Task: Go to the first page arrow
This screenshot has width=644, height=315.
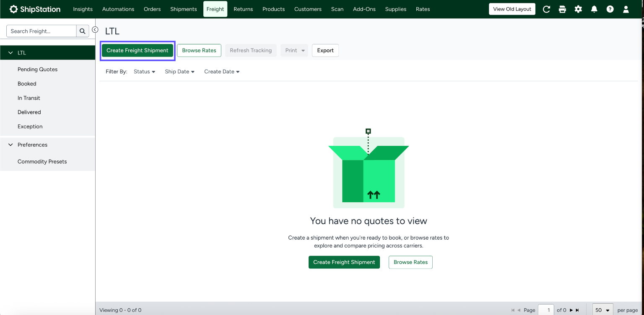Action: [x=513, y=310]
